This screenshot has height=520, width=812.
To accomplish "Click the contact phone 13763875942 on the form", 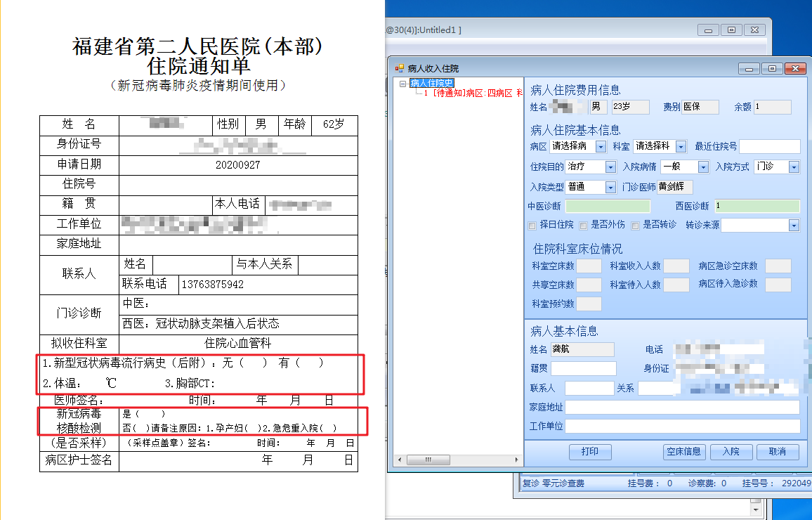I will click(212, 285).
